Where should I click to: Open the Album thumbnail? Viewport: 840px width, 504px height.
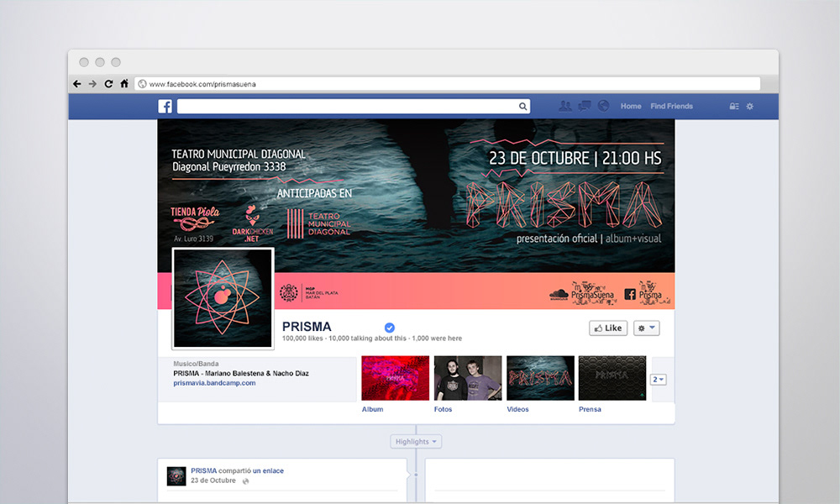396,378
